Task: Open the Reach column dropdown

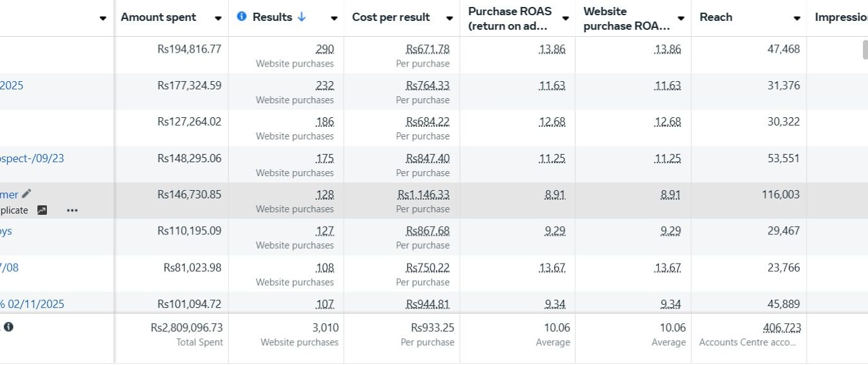Action: [797, 18]
